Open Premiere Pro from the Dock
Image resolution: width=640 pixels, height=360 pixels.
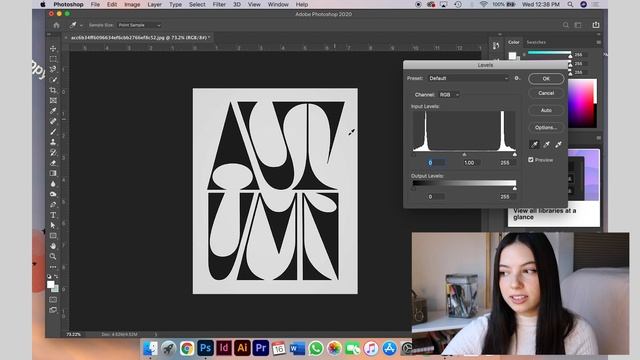(261, 348)
